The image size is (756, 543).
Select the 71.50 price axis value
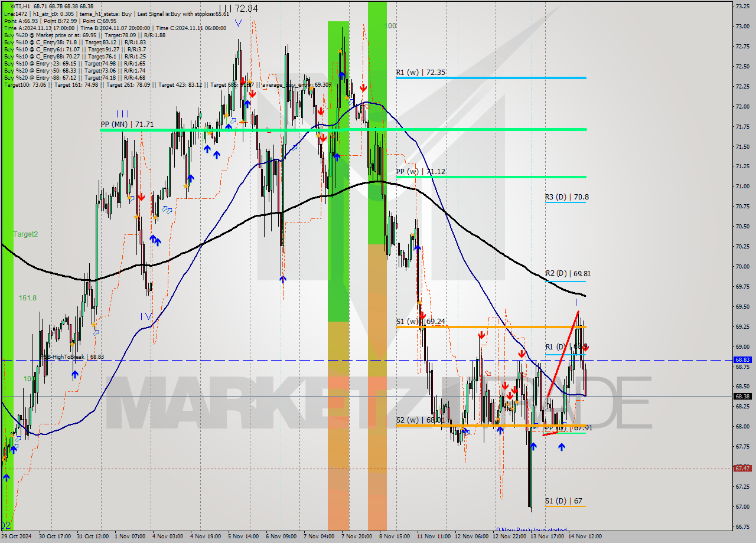tap(742, 146)
